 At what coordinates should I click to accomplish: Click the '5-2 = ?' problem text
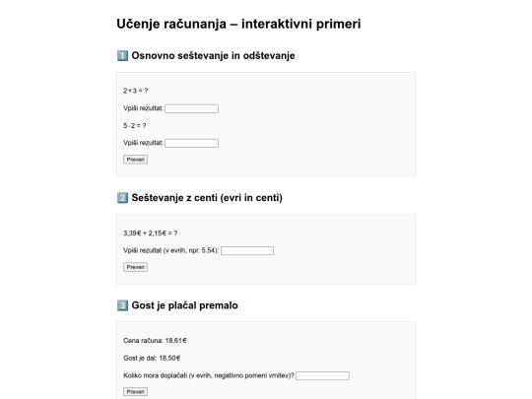[135, 126]
